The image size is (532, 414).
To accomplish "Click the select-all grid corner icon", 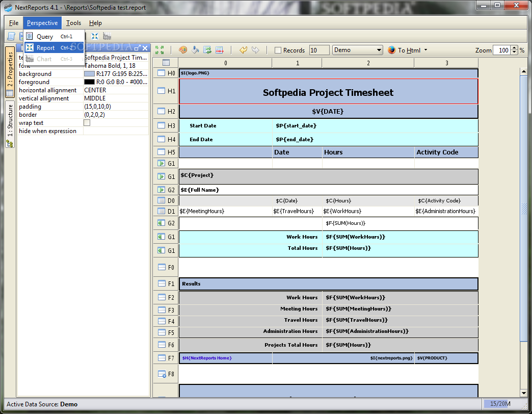I will click(166, 62).
